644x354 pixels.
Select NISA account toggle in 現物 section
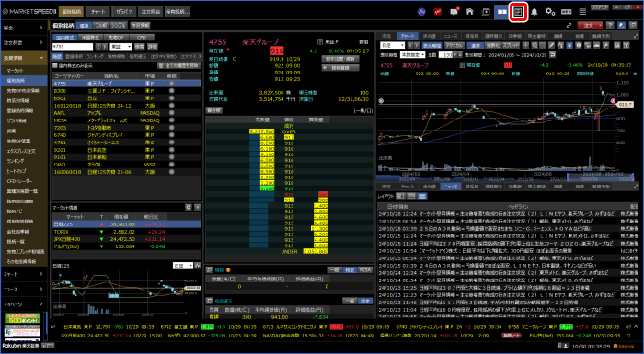[365, 269]
